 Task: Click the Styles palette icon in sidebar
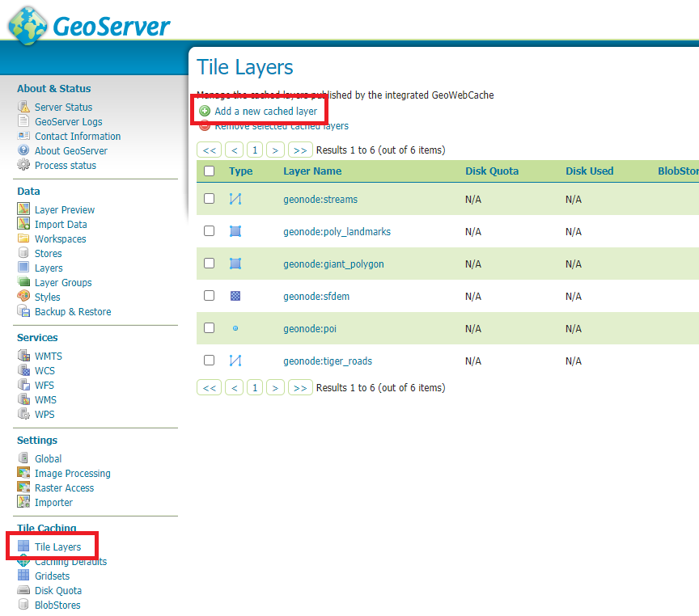pyautogui.click(x=23, y=297)
